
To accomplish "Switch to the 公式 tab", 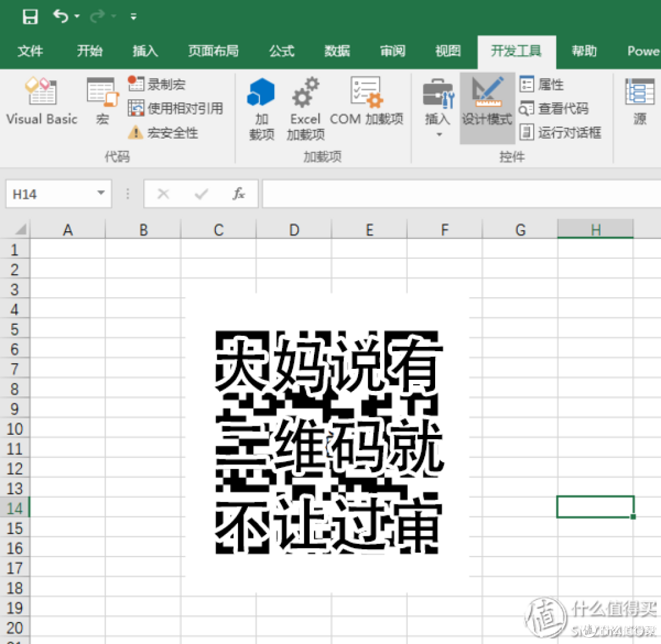I will click(282, 51).
